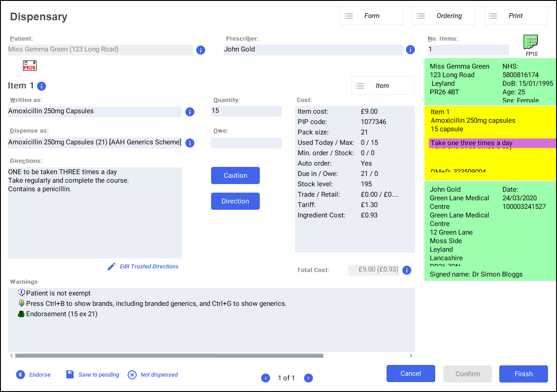Screen dimensions: 557x392
Task: Expand the Print menu
Action: (x=516, y=16)
